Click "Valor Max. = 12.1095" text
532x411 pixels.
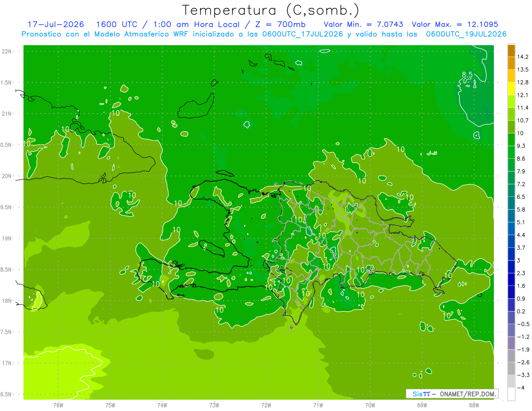455,24
